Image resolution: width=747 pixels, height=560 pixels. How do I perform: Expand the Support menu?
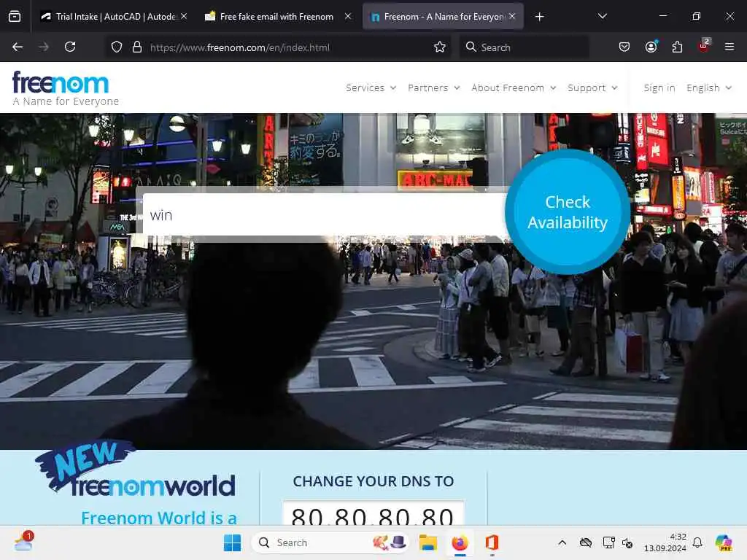(x=592, y=88)
